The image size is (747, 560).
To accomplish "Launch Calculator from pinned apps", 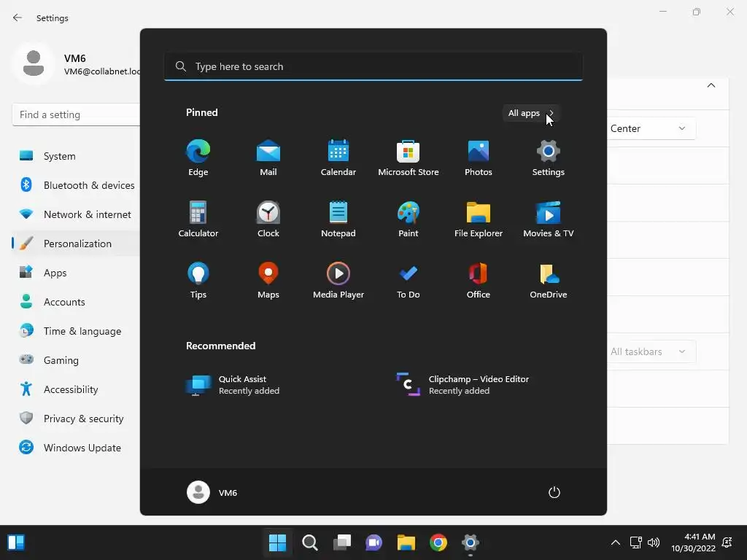I will [198, 219].
